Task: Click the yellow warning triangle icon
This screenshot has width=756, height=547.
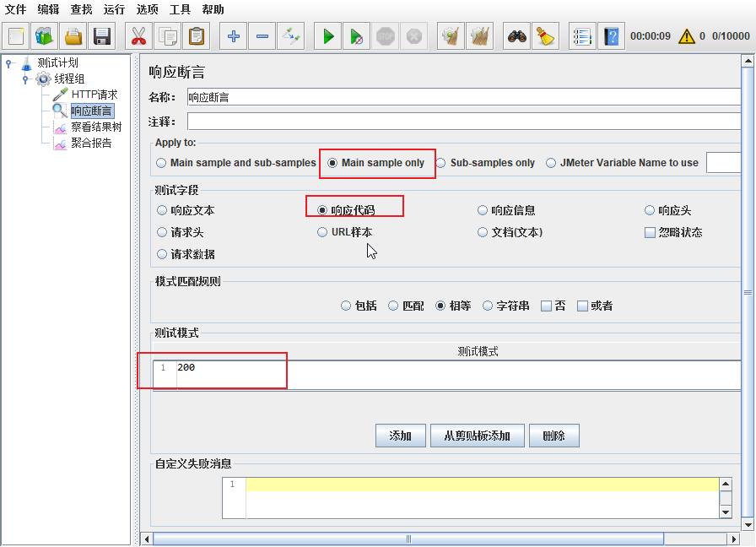Action: 686,36
